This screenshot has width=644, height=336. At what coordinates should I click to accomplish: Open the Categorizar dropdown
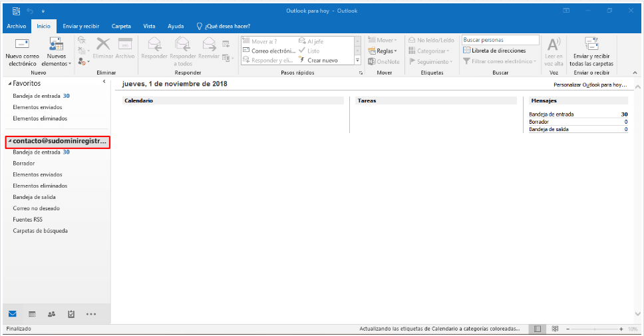coord(429,51)
